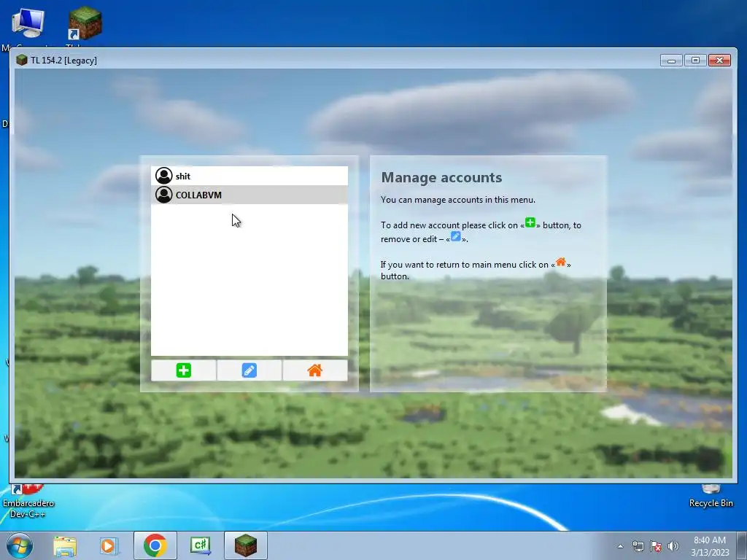The image size is (747, 560).
Task: Click the orange home icon in instructions text
Action: (561, 262)
